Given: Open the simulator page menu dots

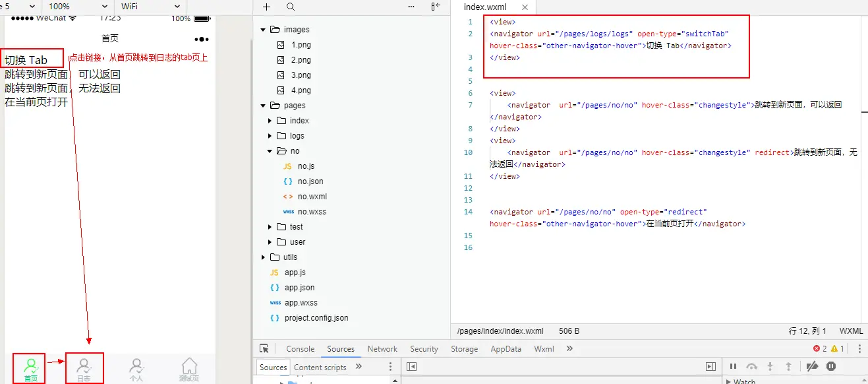Looking at the screenshot, I should pyautogui.click(x=202, y=39).
